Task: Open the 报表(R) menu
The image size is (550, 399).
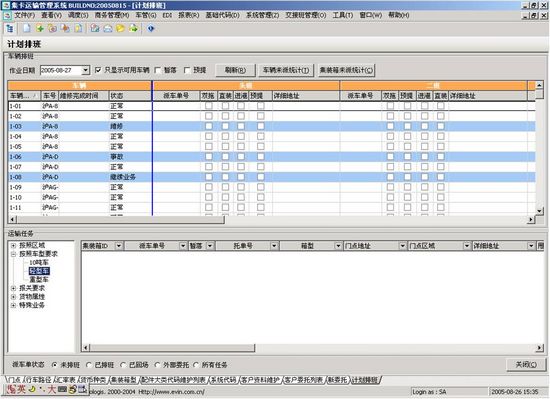Action: [x=189, y=15]
